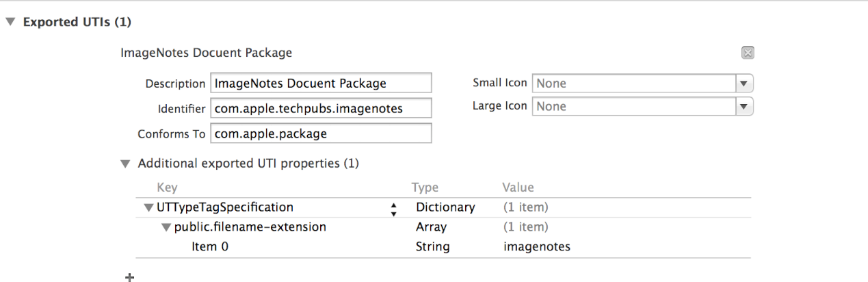Collapse the UTTypeTagSpecification row triangle

(x=148, y=207)
